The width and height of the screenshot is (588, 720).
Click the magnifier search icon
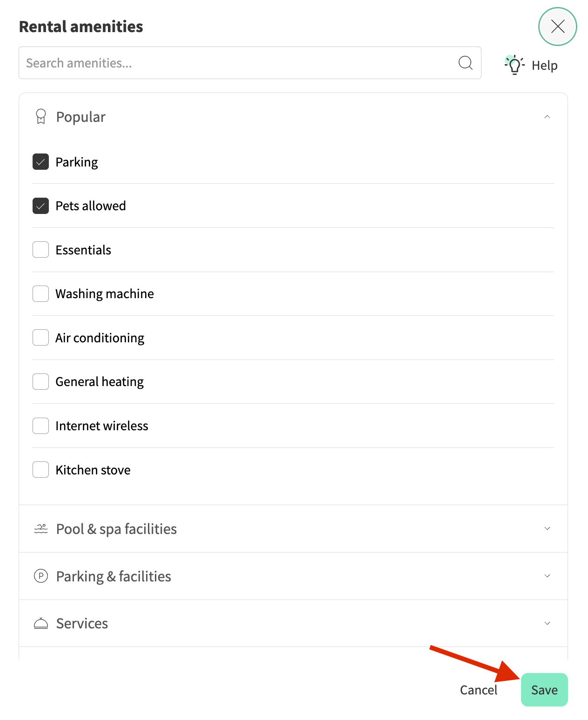(465, 63)
